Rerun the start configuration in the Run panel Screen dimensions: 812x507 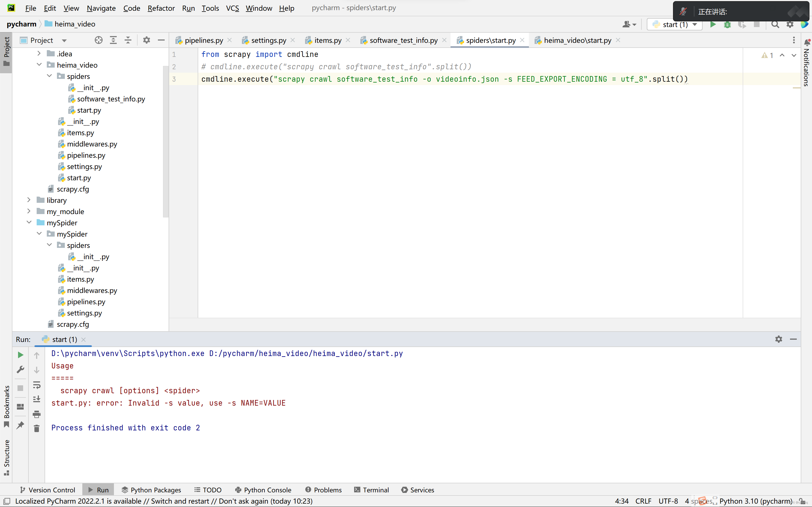point(20,354)
